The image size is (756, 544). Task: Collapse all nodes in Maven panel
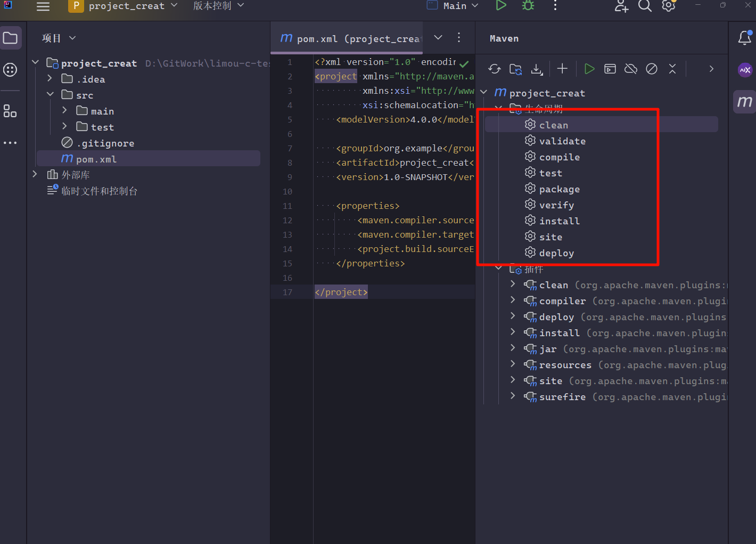point(672,69)
